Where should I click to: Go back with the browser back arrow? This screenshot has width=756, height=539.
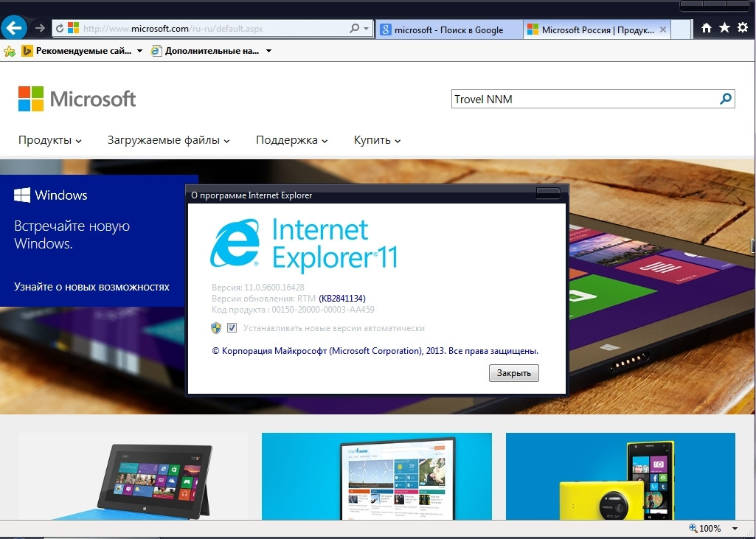[x=14, y=28]
